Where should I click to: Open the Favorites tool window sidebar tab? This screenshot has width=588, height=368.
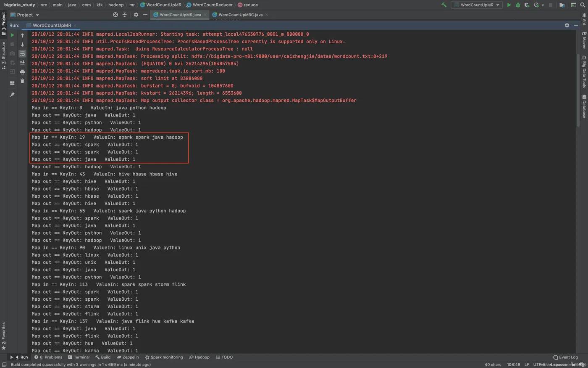click(3, 336)
